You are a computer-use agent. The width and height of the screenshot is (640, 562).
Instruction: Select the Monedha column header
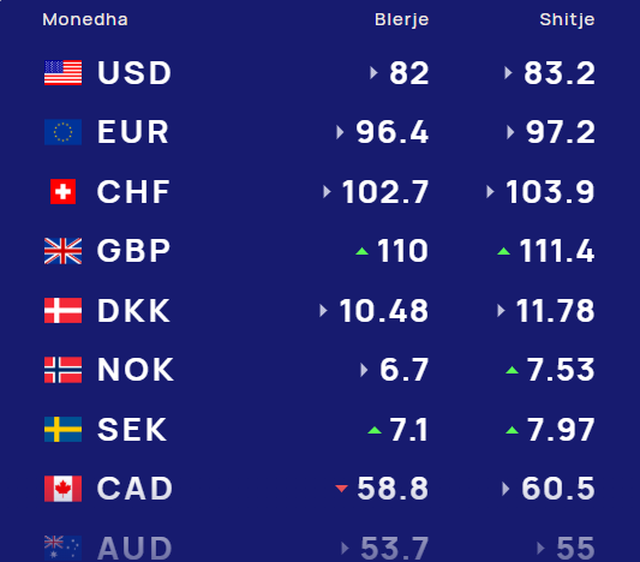85,20
